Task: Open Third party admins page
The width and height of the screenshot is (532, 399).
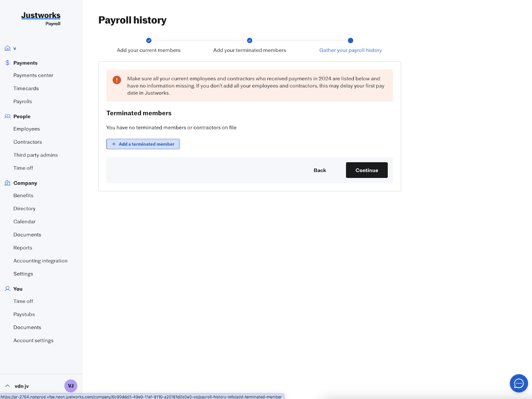Action: [x=36, y=155]
